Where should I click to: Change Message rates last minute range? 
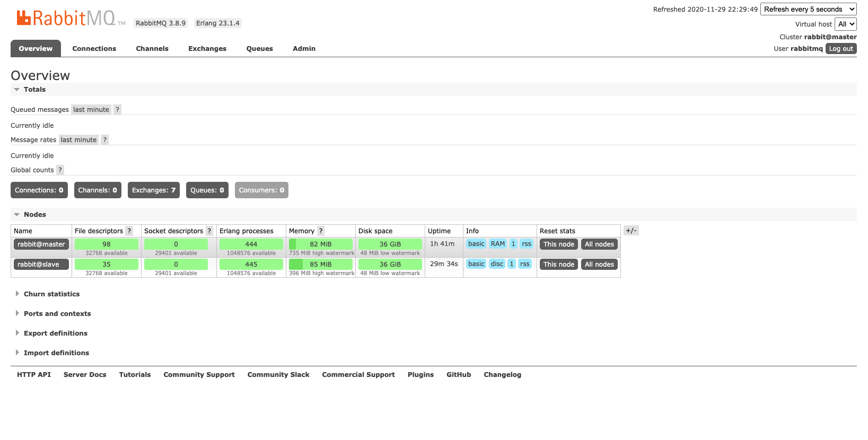[x=78, y=140]
